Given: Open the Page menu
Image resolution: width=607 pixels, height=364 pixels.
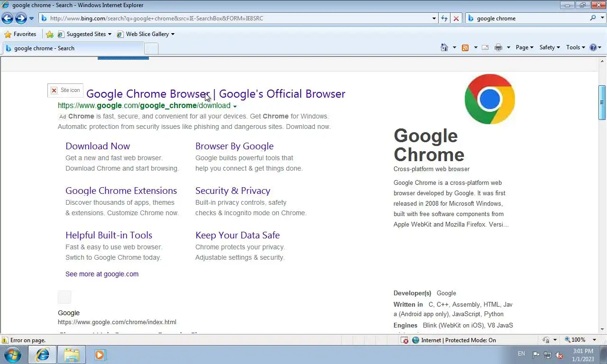Looking at the screenshot, I should 524,47.
